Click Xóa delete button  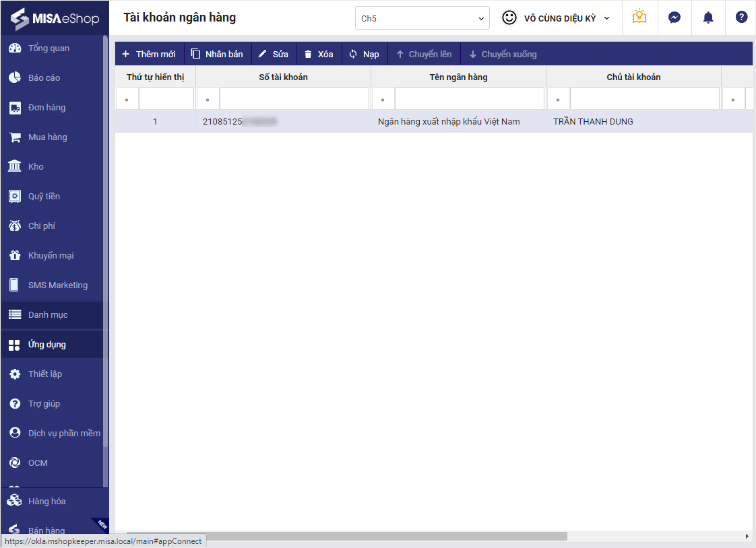[319, 54]
